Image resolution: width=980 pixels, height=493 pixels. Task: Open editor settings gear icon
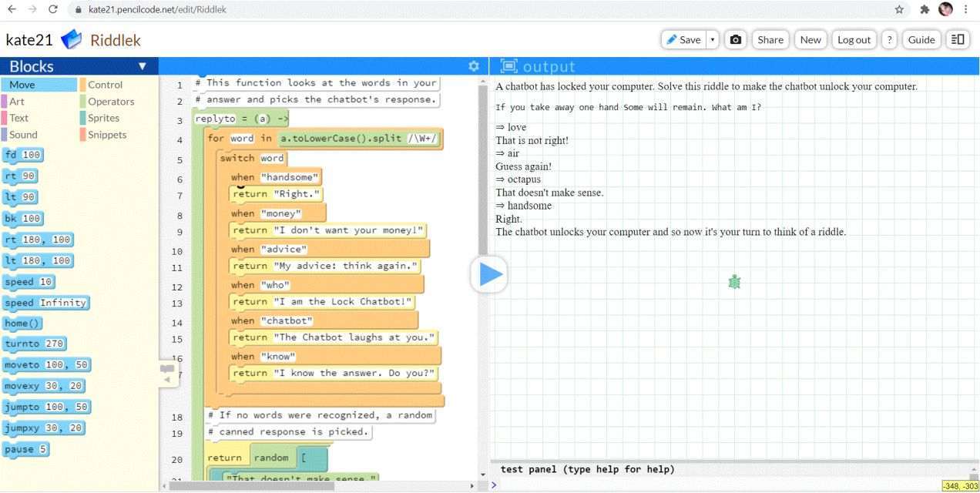tap(474, 66)
